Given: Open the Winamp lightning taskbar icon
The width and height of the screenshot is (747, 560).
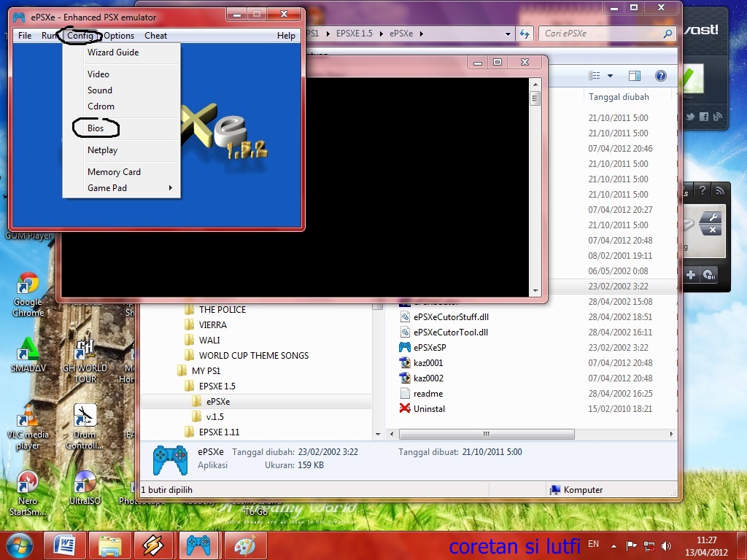Looking at the screenshot, I should pos(153,545).
